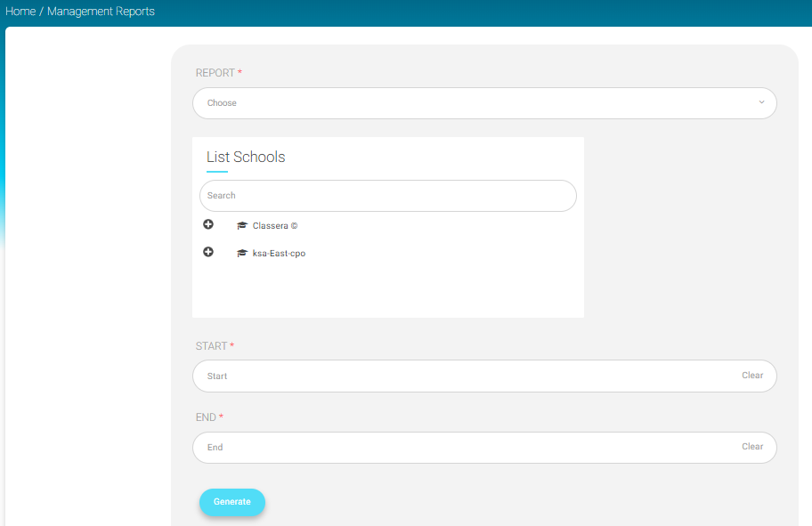Click the REPORT field label
The image size is (812, 526).
pyautogui.click(x=215, y=73)
